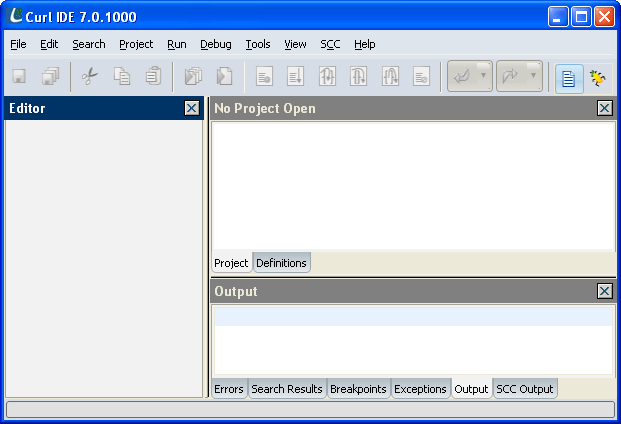Switch to the Definitions tab

281,263
